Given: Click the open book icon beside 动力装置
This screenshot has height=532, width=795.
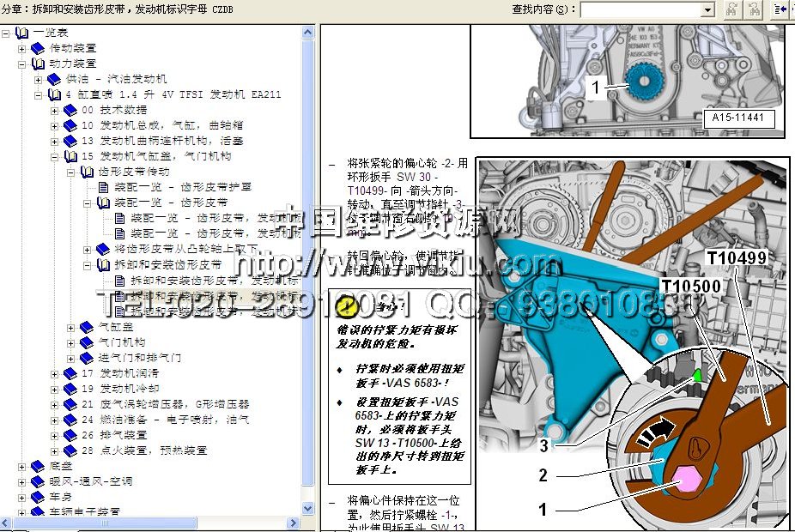Looking at the screenshot, I should [x=38, y=63].
